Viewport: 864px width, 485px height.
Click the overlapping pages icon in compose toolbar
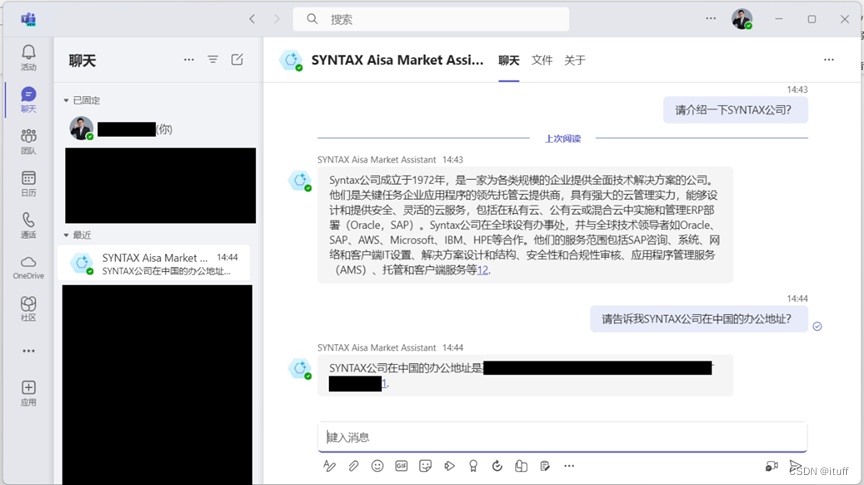(521, 466)
